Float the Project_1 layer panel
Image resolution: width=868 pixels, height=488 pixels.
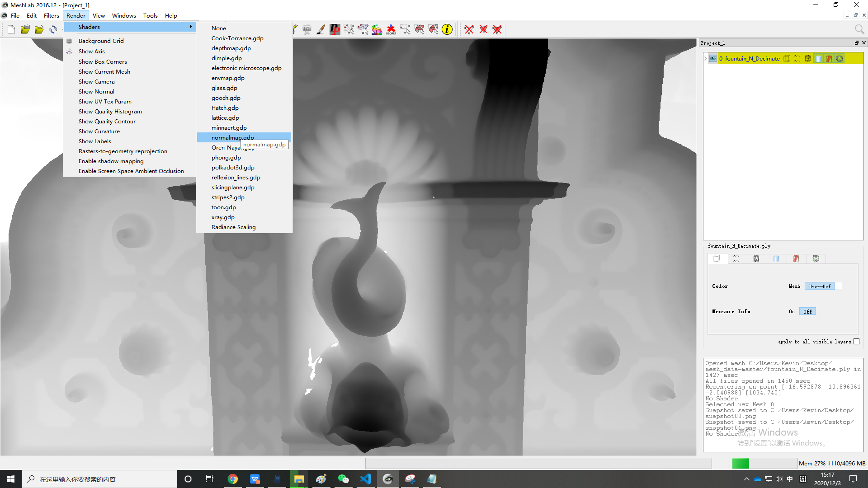[856, 43]
